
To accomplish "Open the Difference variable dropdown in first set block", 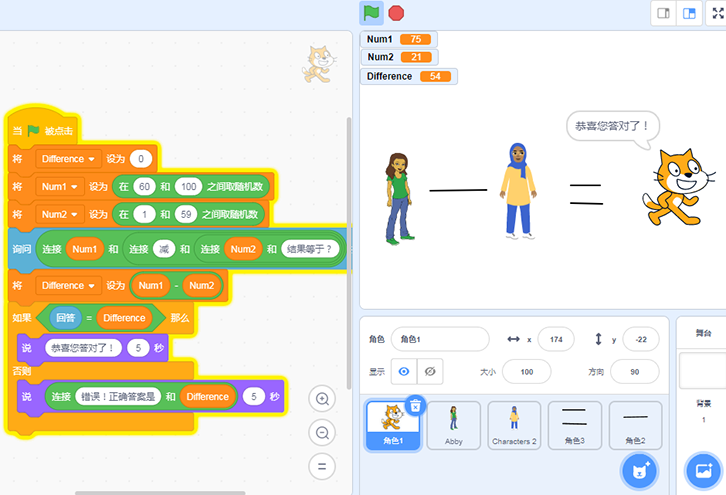I will 94,159.
